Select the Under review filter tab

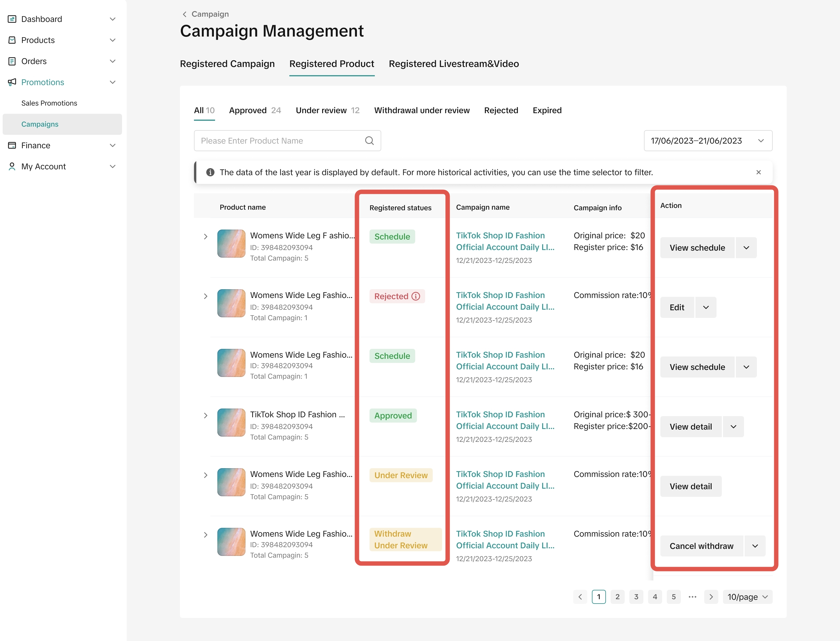[327, 111]
